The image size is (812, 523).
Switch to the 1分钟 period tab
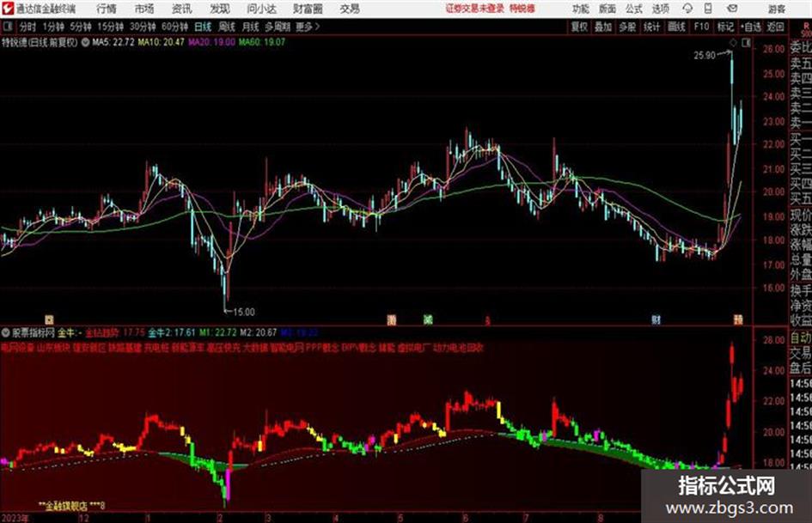coord(52,27)
